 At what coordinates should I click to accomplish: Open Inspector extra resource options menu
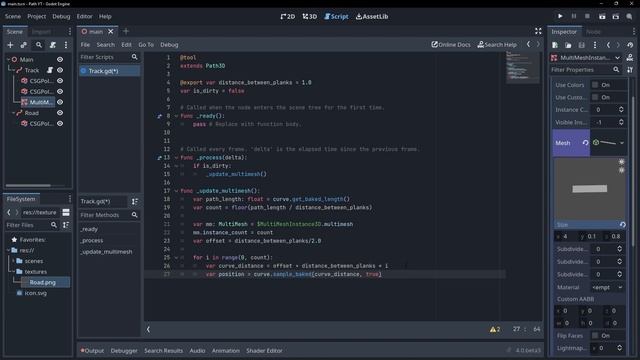point(595,45)
